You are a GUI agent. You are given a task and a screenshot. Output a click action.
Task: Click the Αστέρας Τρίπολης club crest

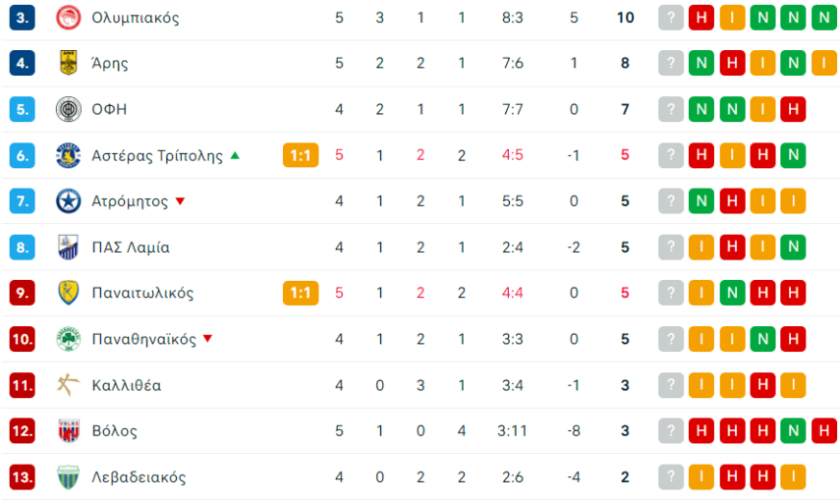coord(68,155)
